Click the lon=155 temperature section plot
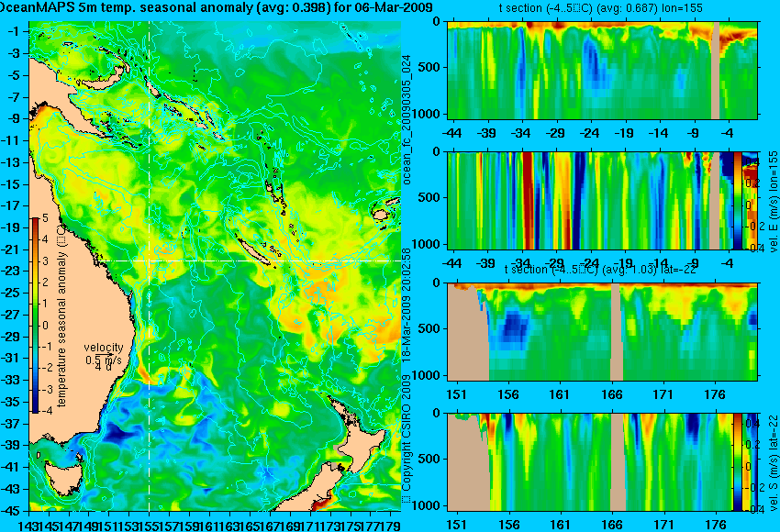Screen dimensions: 780x532 (x=602, y=70)
